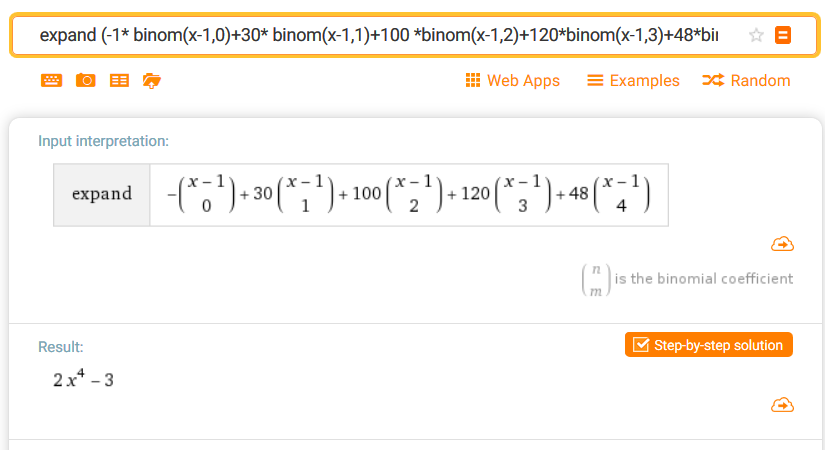The height and width of the screenshot is (450, 825).
Task: Go to Examples
Action: [633, 81]
